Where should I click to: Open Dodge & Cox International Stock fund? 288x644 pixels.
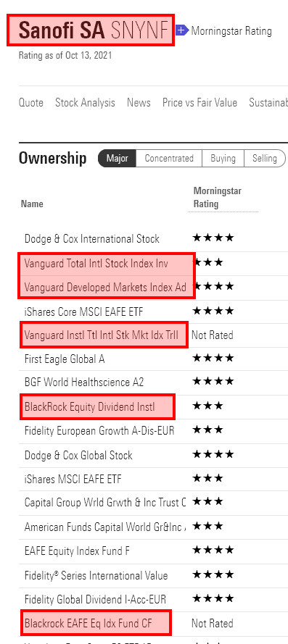pyautogui.click(x=92, y=238)
